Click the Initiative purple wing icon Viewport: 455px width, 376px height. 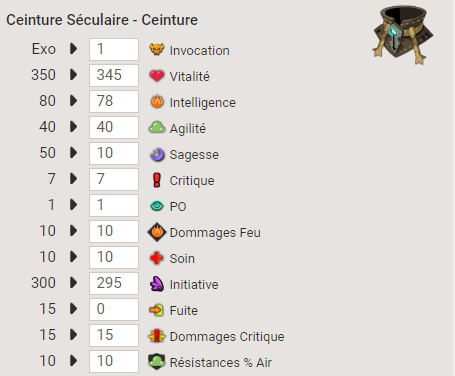157,284
